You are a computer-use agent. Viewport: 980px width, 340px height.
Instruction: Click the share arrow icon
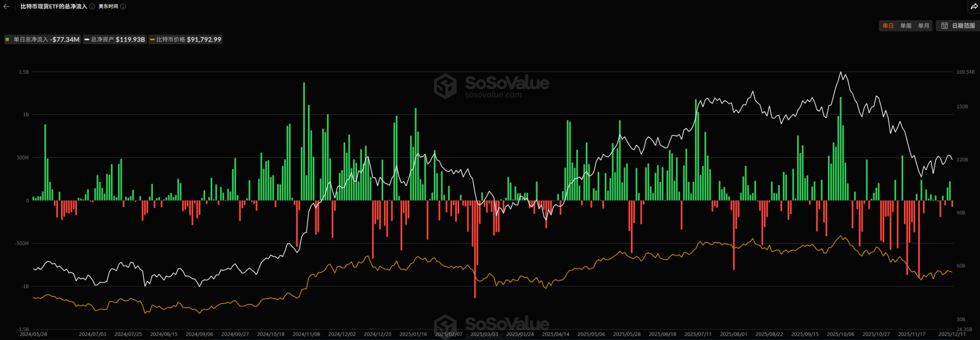[974, 7]
